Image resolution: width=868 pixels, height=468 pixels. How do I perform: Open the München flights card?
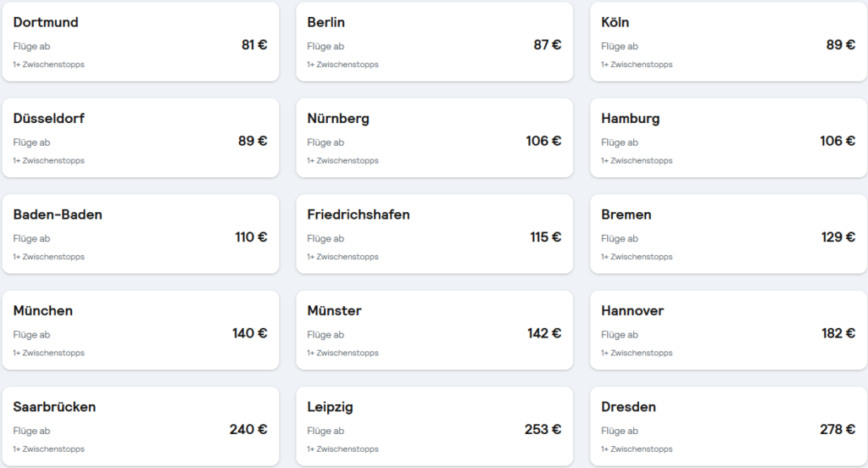click(x=141, y=330)
